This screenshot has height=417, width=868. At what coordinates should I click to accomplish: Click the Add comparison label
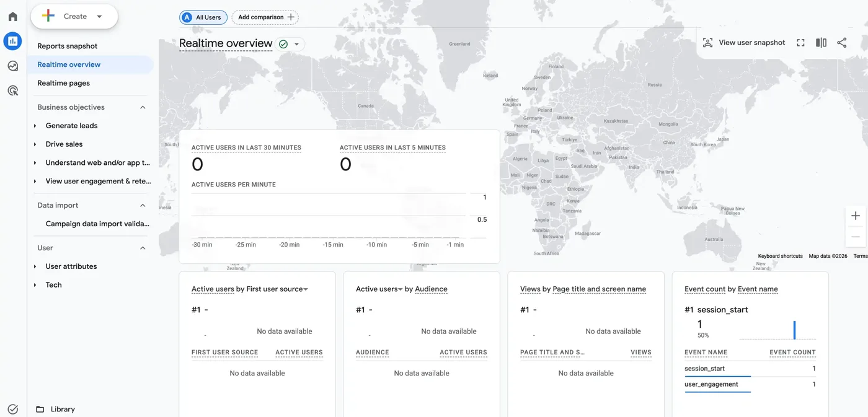[261, 17]
